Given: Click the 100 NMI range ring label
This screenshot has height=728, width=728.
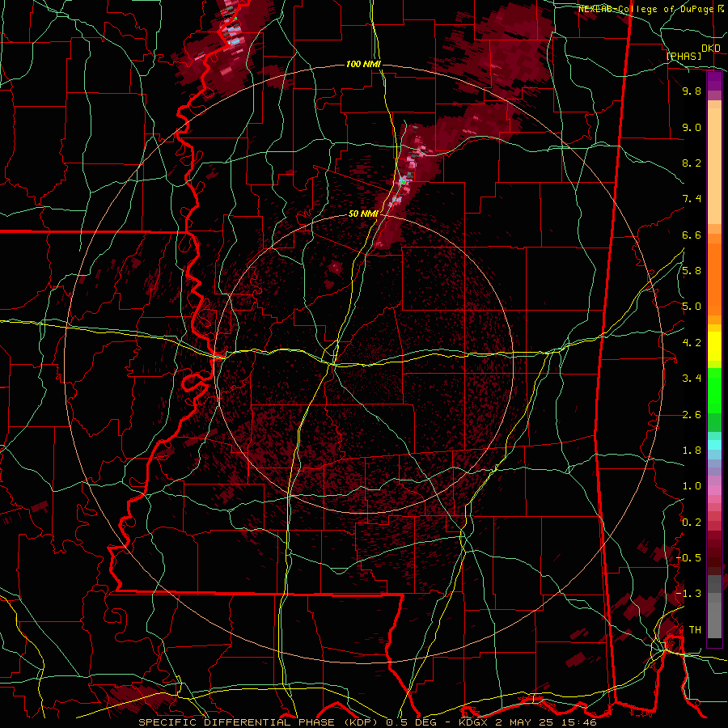Looking at the screenshot, I should (363, 64).
